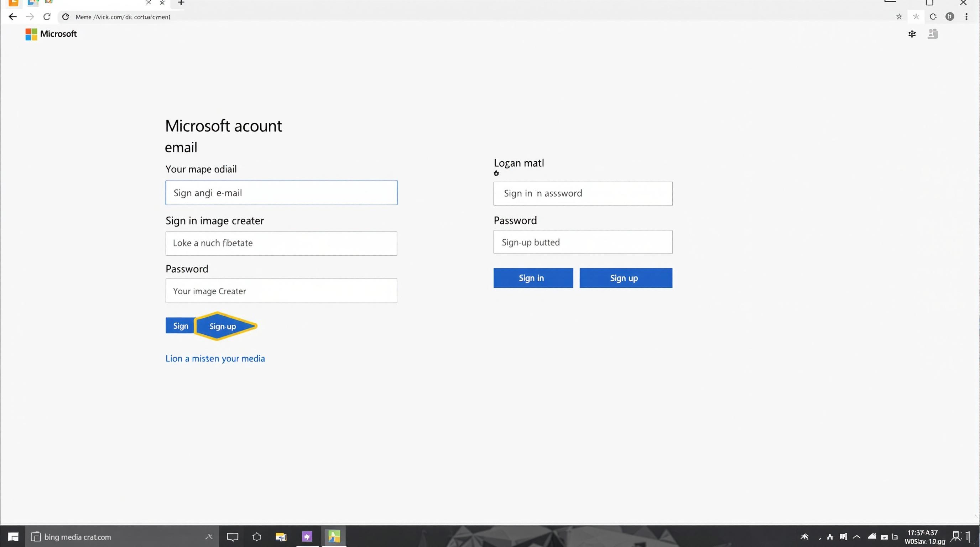Click the 'Your mape odiail' label

click(x=201, y=169)
